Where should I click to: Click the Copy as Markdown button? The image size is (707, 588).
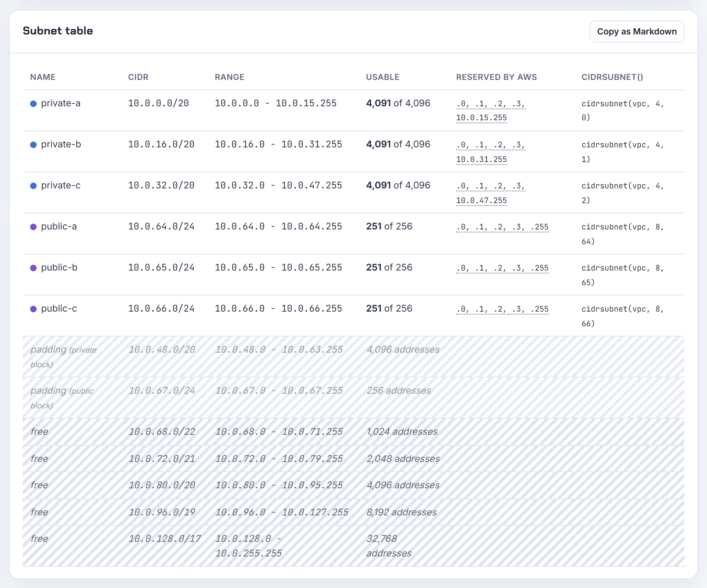[x=637, y=32]
